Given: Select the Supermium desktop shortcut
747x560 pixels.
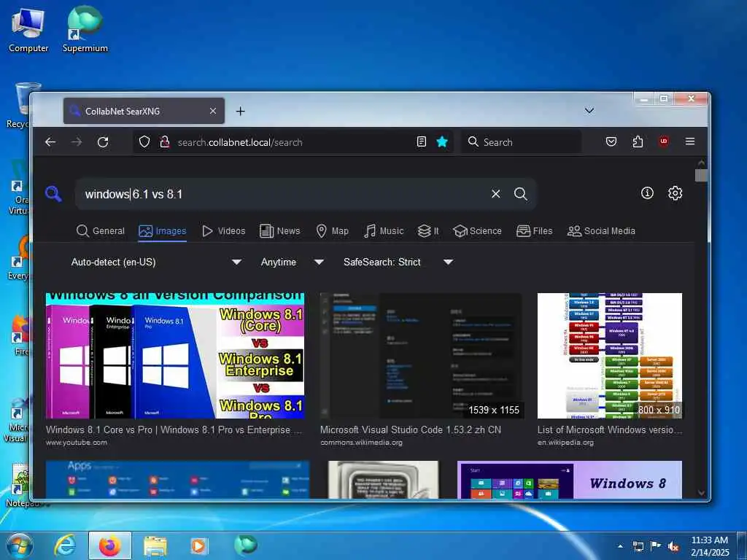Looking at the screenshot, I should click(85, 29).
